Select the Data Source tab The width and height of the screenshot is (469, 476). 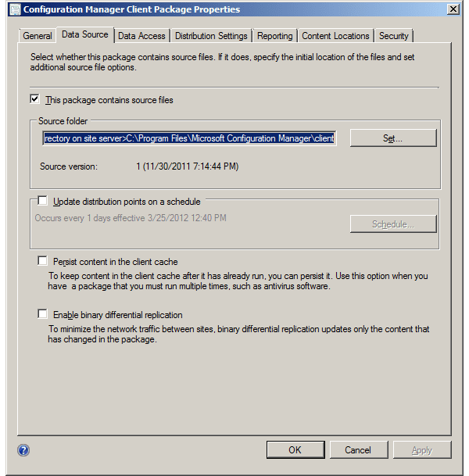pyautogui.click(x=85, y=35)
